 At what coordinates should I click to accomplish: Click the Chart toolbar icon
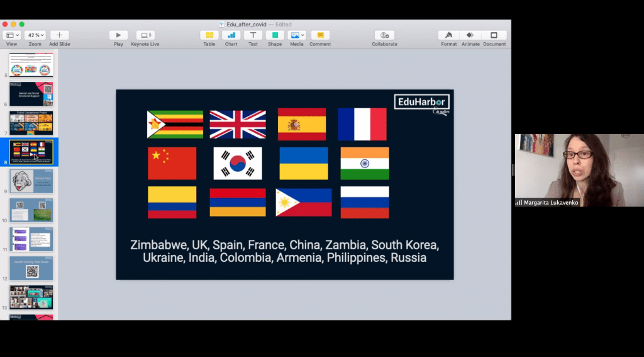pos(231,35)
